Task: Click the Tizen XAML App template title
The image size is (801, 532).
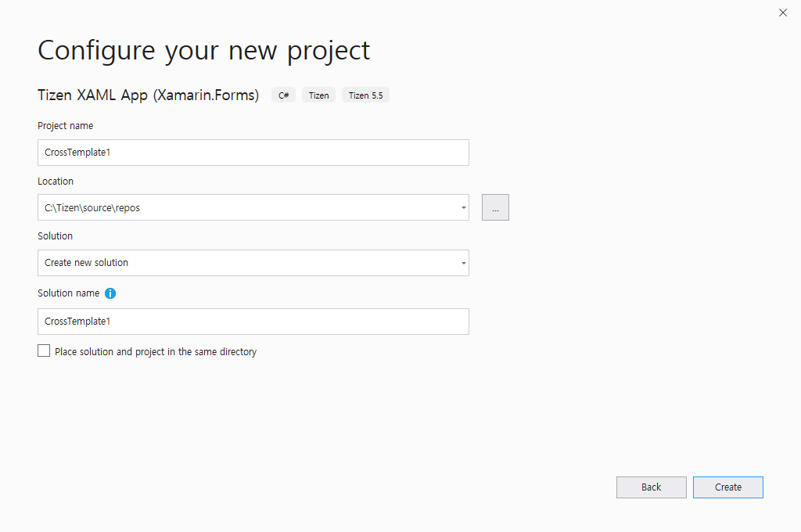Action: tap(148, 95)
